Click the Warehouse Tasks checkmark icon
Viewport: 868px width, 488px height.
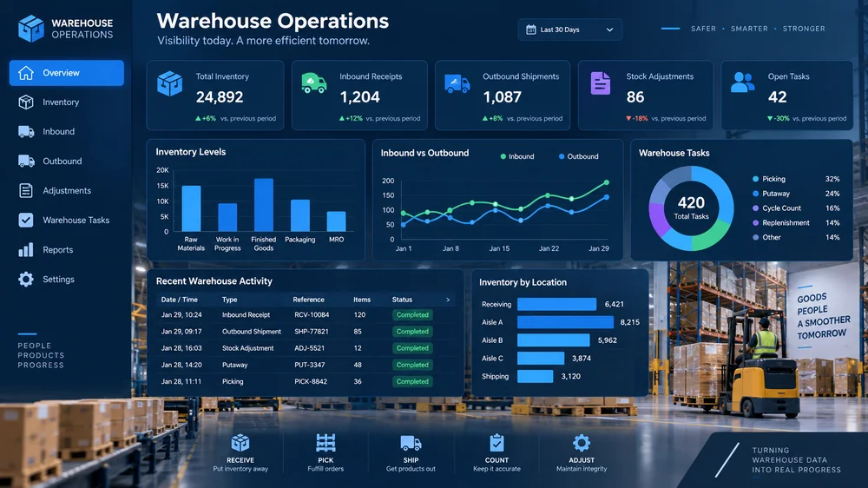[x=25, y=220]
